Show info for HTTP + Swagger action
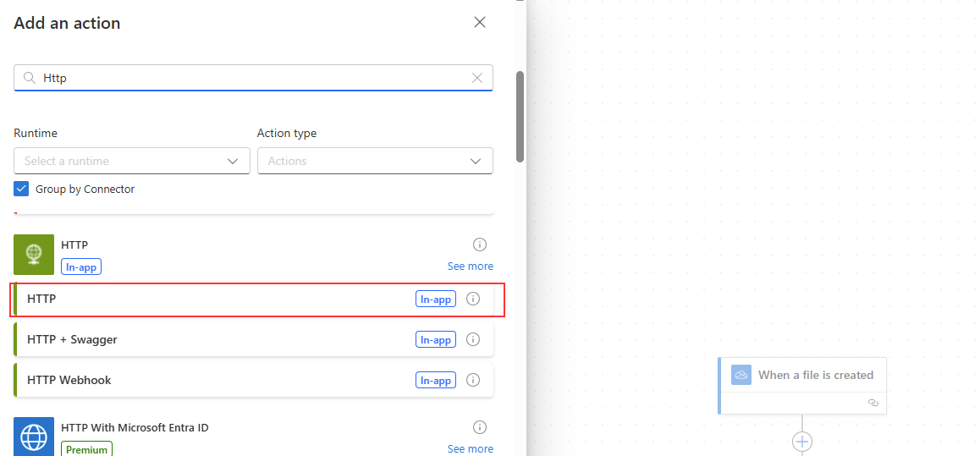 click(x=473, y=339)
